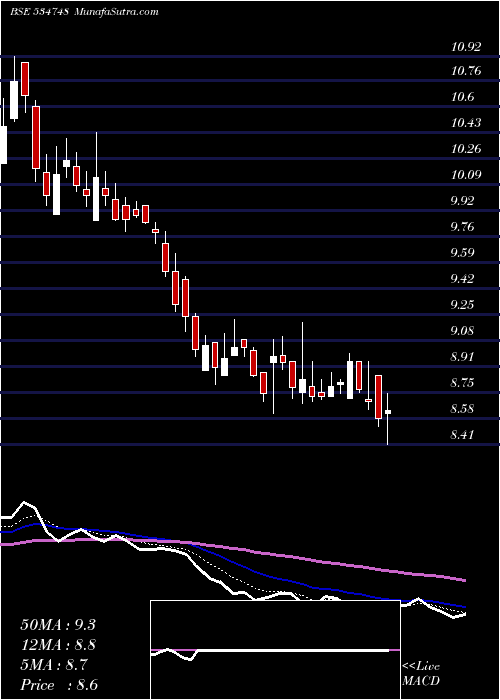Select the 10.09 price level label
Viewport: 500px width, 700px height.
[466, 175]
